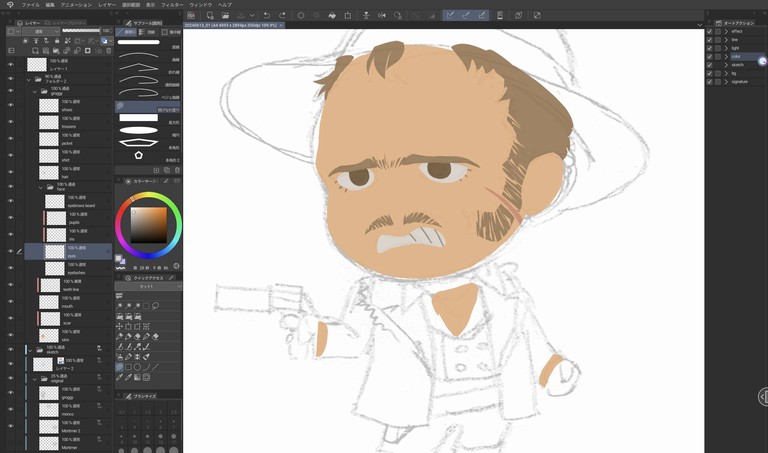Select the rectangle shape icon in Quick Access
The image size is (768, 453).
128,367
